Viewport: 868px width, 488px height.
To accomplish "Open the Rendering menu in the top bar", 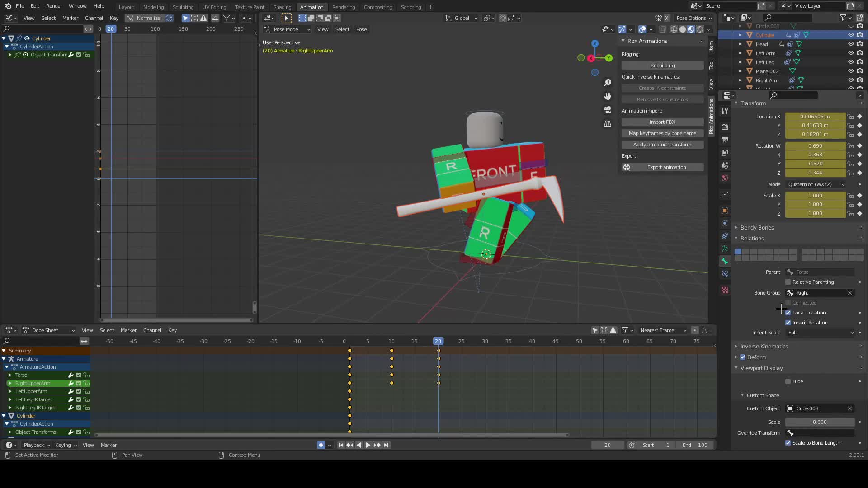I will tap(344, 7).
